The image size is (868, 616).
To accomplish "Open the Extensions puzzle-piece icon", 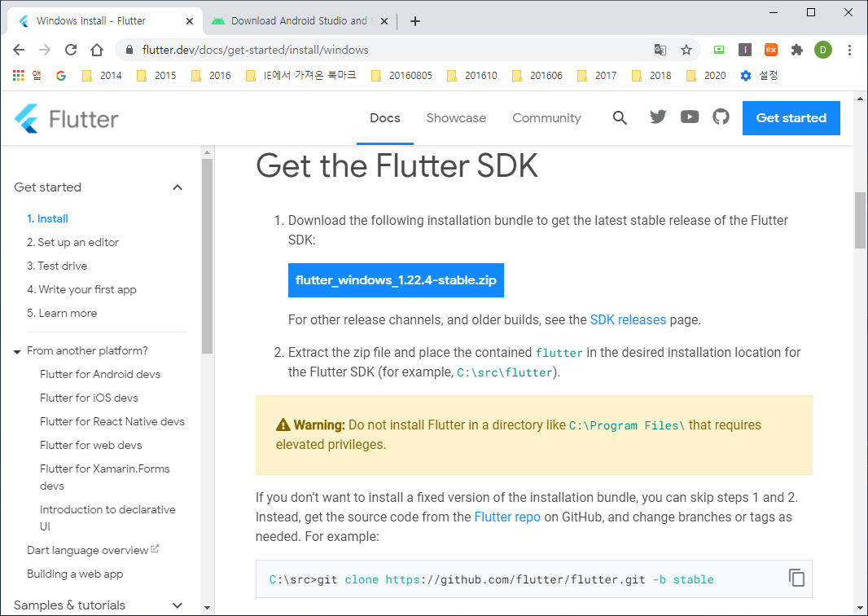I will click(796, 50).
